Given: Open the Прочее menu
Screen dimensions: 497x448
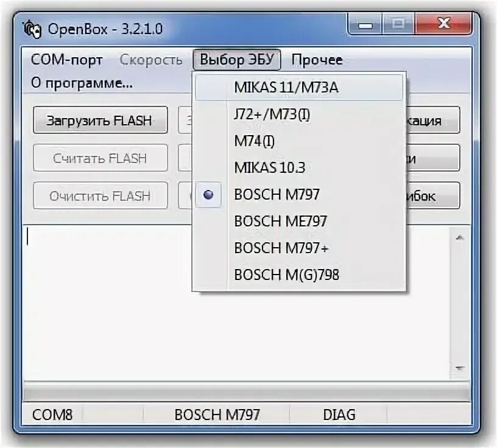Looking at the screenshot, I should click(317, 60).
